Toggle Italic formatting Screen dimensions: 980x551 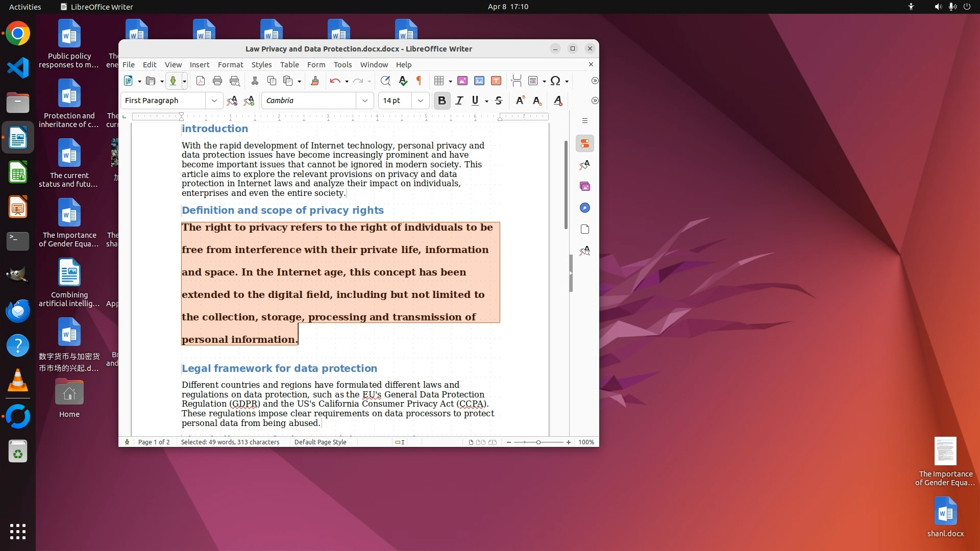click(x=459, y=101)
